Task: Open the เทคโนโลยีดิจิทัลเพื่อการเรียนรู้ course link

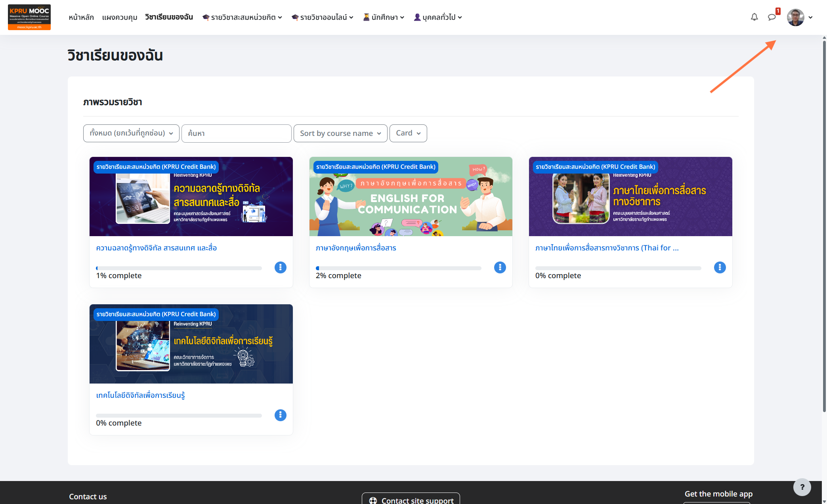Action: [x=140, y=395]
